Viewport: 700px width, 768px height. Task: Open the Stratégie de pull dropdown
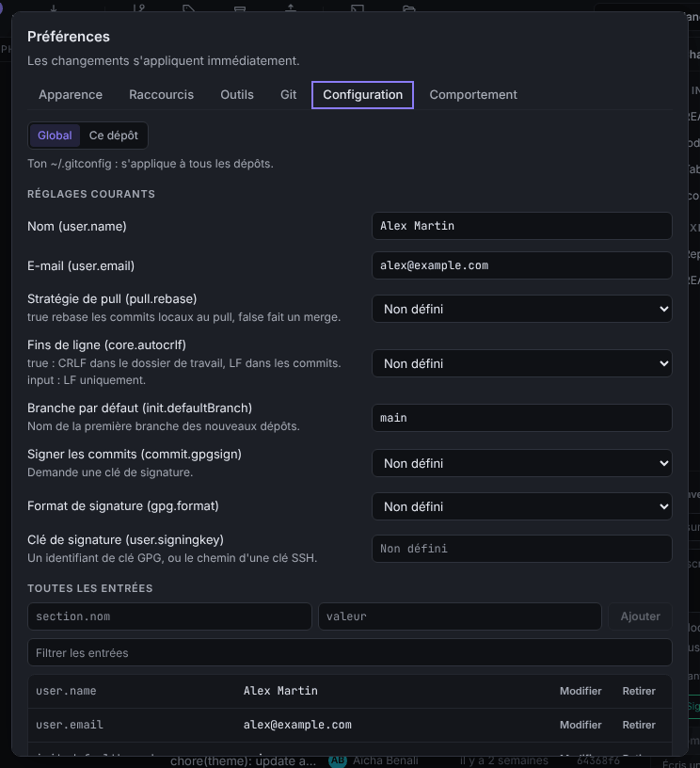[522, 309]
